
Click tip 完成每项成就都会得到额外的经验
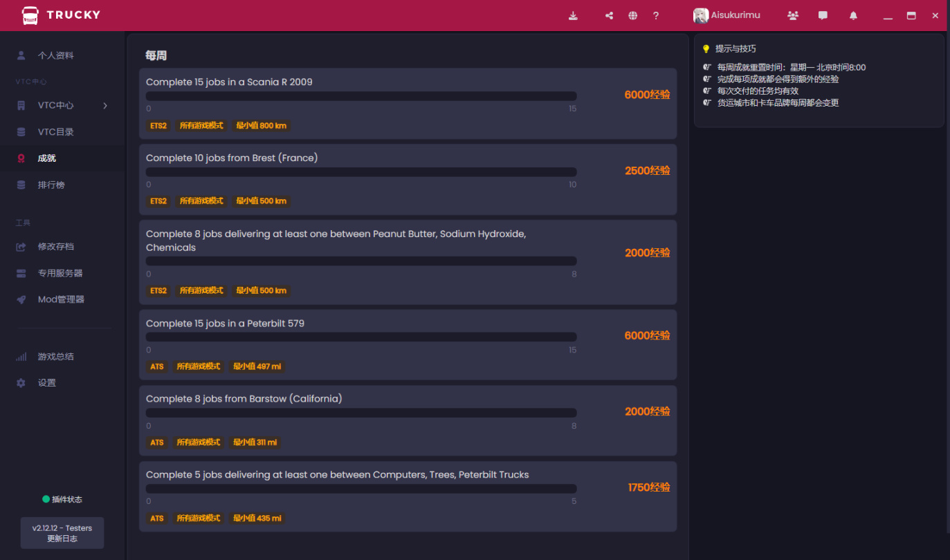coord(778,79)
